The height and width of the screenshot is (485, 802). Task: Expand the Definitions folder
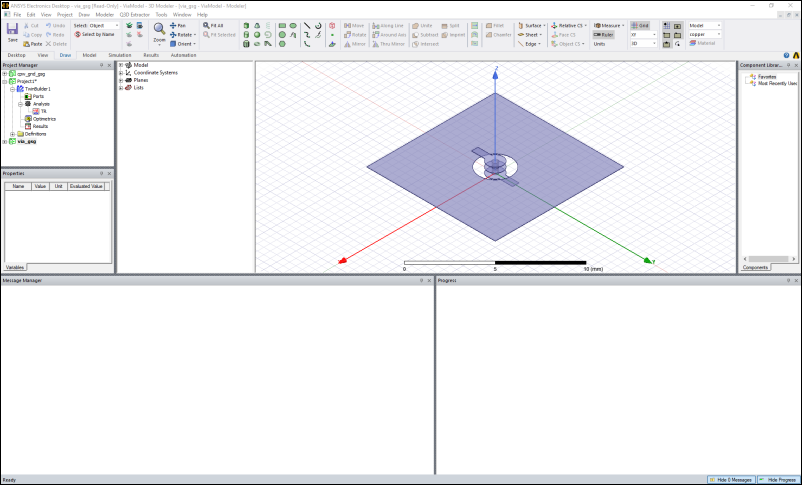12,134
